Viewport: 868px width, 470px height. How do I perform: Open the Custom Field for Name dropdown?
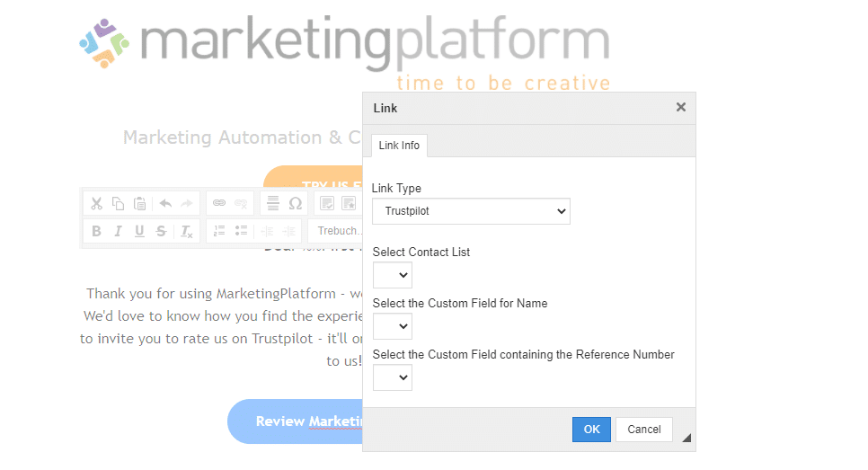(393, 326)
